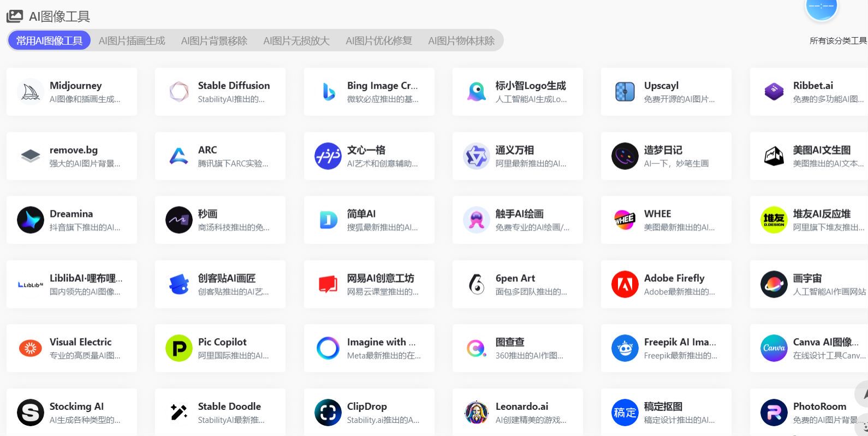Open the Upscayl tool card

click(666, 92)
